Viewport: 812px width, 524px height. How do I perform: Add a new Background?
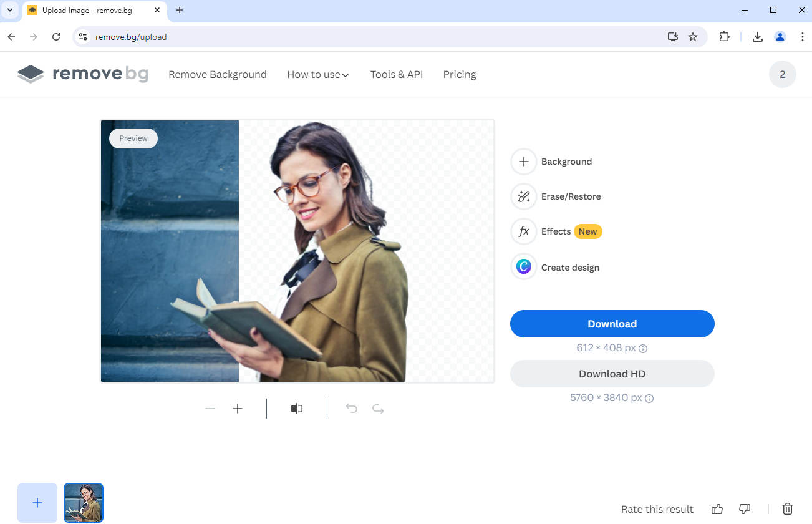point(524,162)
